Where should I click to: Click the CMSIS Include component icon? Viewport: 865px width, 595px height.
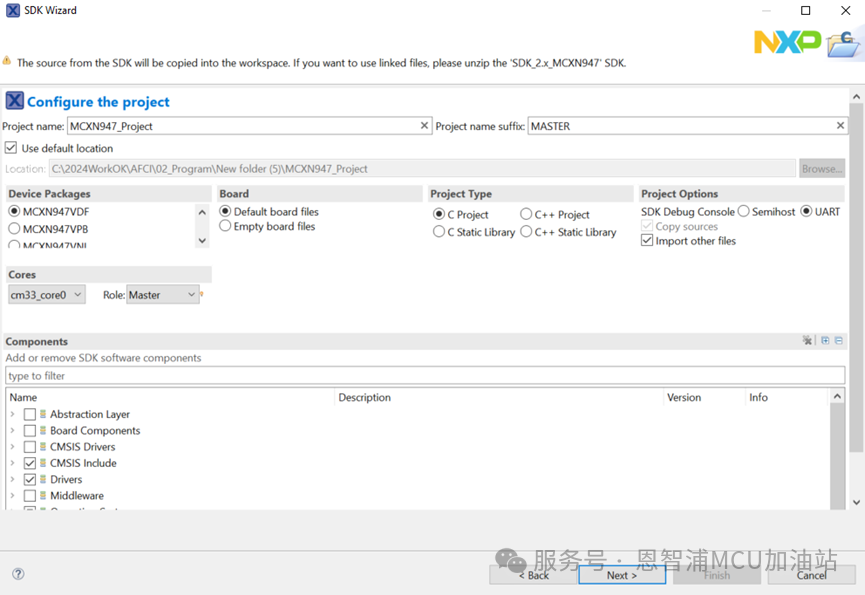[43, 463]
